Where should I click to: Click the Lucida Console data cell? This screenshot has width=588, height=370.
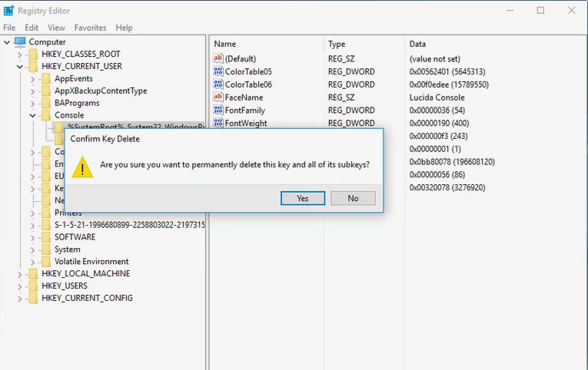(x=437, y=97)
